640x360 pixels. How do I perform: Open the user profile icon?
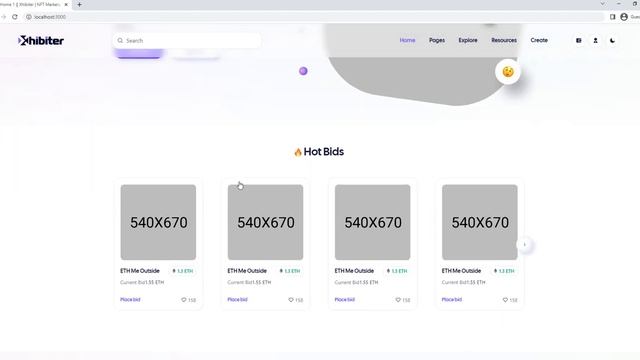point(596,40)
